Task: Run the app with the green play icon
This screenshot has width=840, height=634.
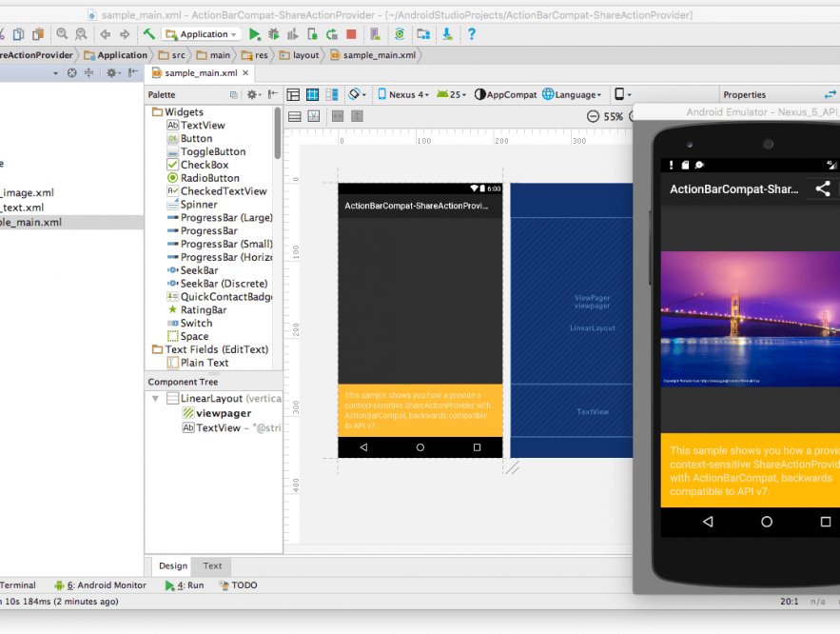Action: (254, 34)
